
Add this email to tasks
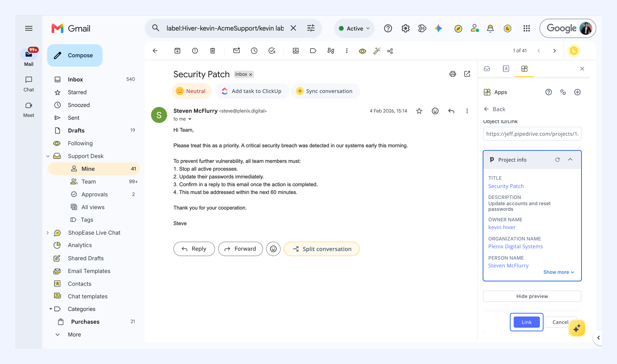coord(272,51)
